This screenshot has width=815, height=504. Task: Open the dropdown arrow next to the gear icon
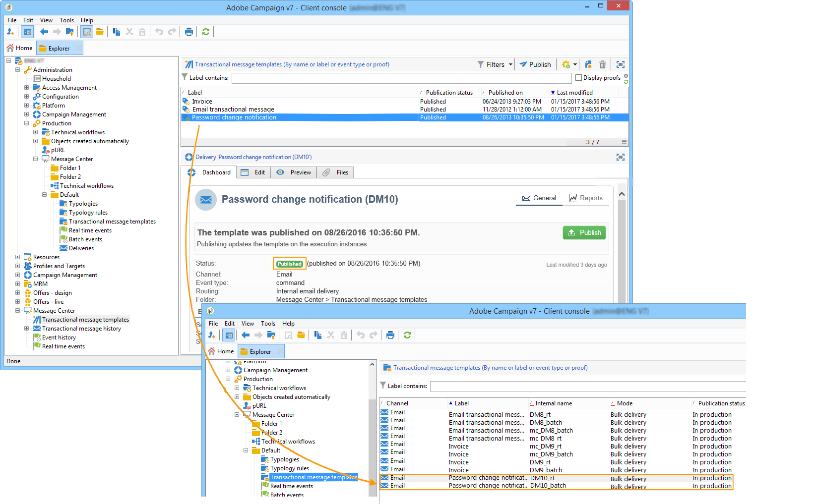point(575,64)
